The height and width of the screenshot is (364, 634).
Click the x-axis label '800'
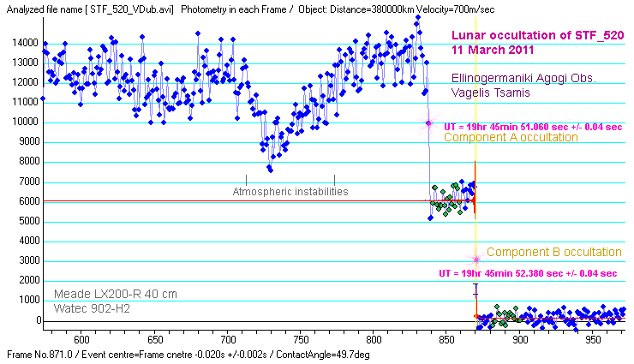374,340
